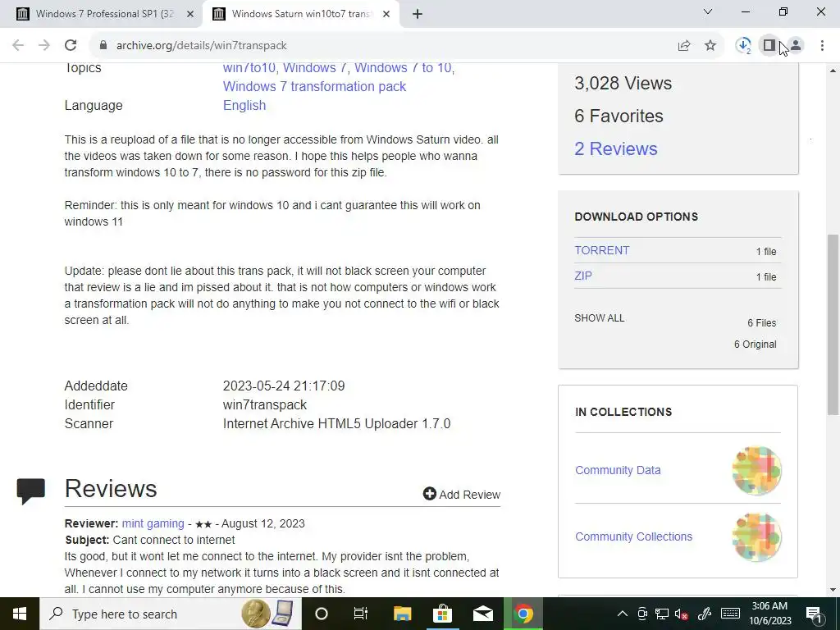This screenshot has width=840, height=630.
Task: Click the page vertical scrollbar thumb
Action: coord(833,324)
